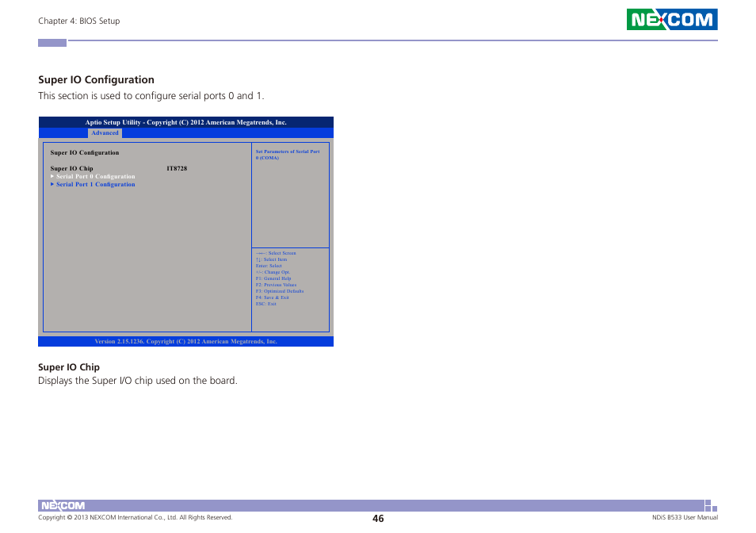This screenshot has width=756, height=533.
Task: Click the Super IO Chip subheading below screenshot
Action: tap(69, 367)
